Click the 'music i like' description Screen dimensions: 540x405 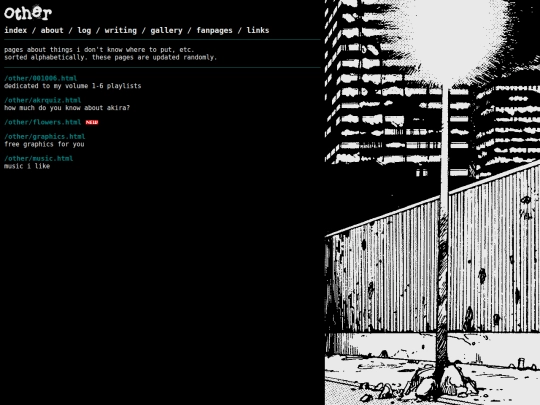[27, 166]
